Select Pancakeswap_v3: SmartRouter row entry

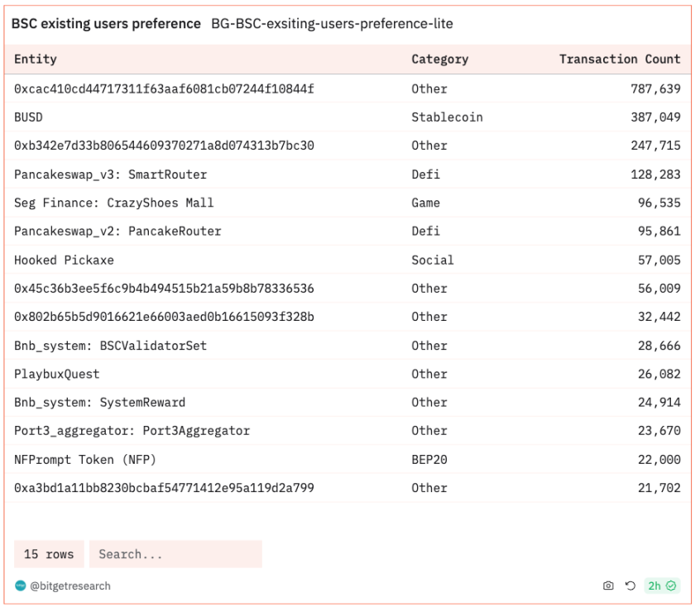[110, 175]
